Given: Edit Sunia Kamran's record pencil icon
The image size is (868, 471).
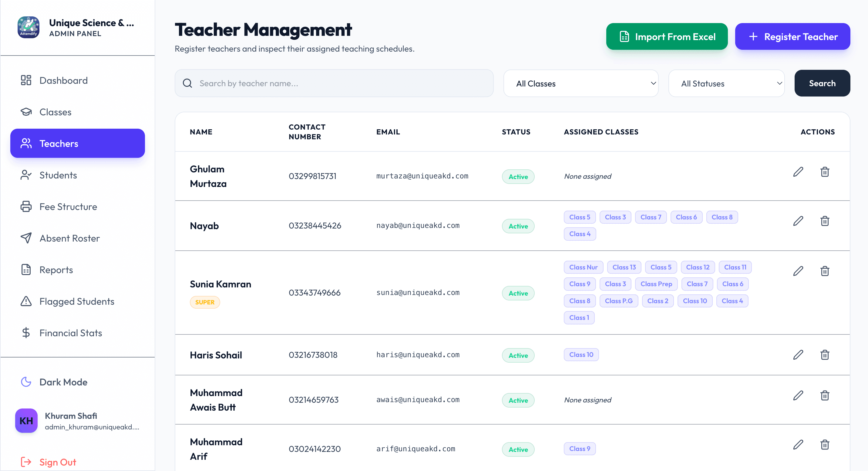Looking at the screenshot, I should pyautogui.click(x=798, y=271).
